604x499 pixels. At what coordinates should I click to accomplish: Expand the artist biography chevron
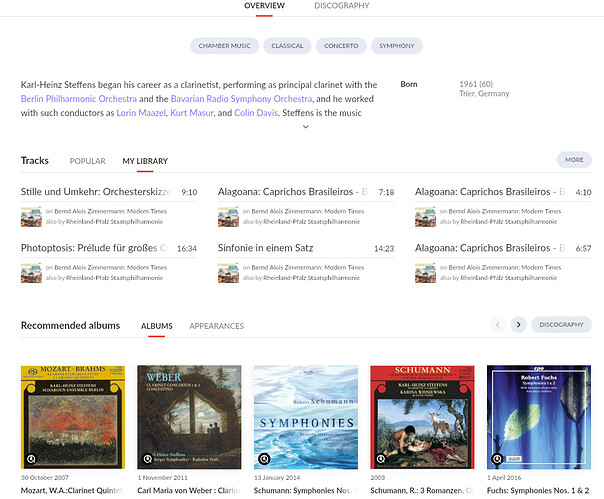(305, 127)
